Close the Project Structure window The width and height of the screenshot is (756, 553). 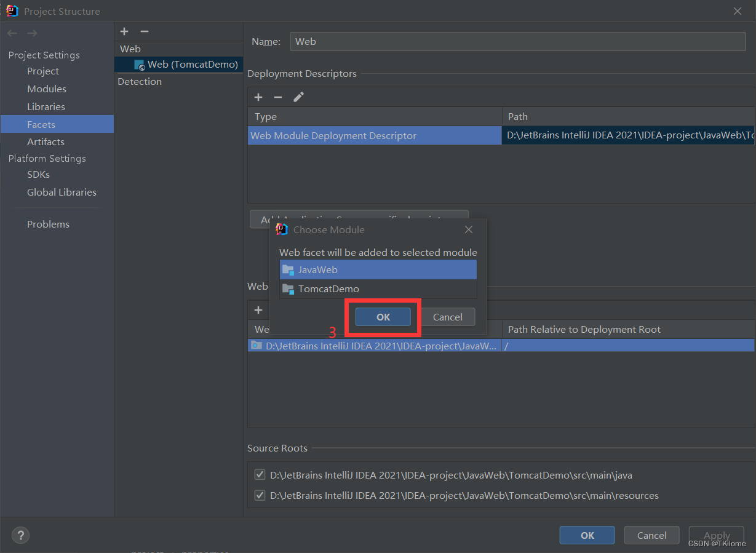click(738, 11)
